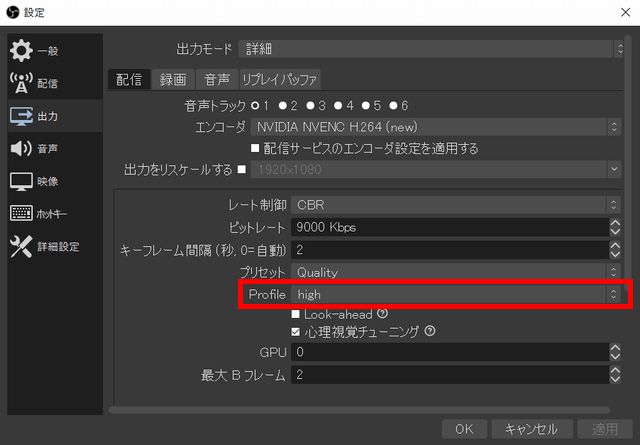Select audio track 6 radio button
This screenshot has height=445, width=640.
(x=393, y=106)
